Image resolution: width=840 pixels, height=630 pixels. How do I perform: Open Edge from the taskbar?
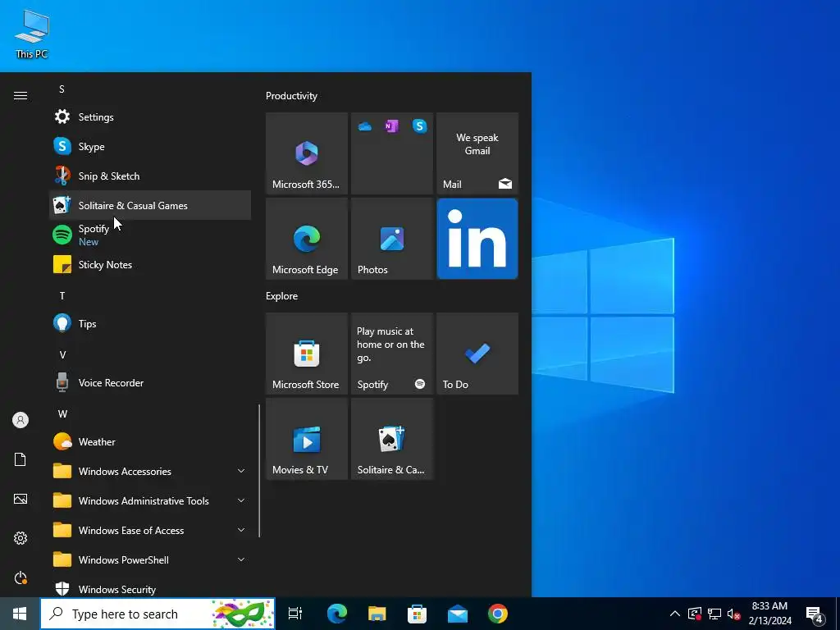337,614
